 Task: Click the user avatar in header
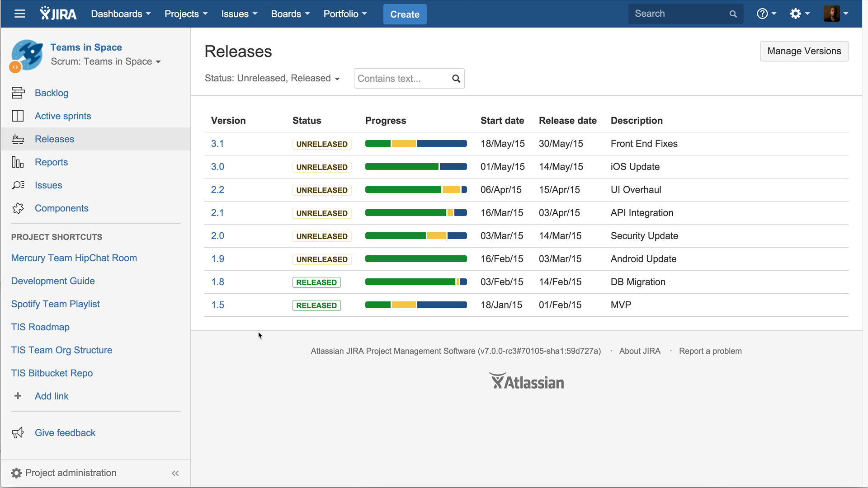(832, 14)
